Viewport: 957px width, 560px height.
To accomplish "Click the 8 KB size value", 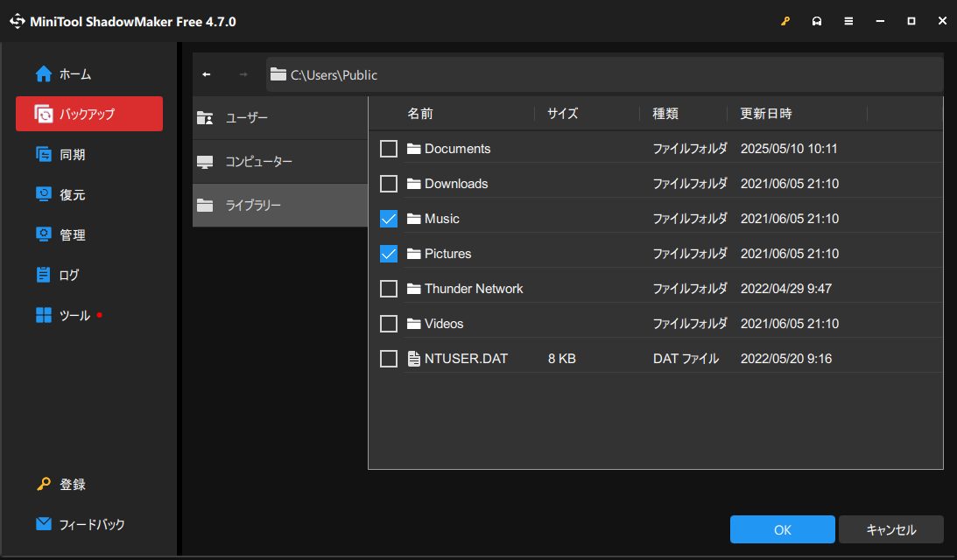I will 561,359.
